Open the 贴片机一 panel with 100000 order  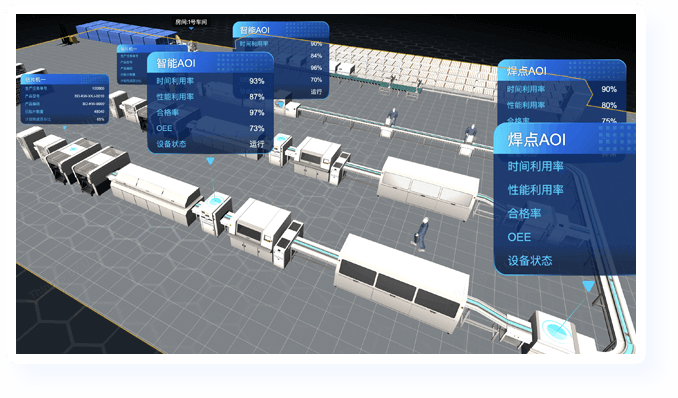pos(64,99)
